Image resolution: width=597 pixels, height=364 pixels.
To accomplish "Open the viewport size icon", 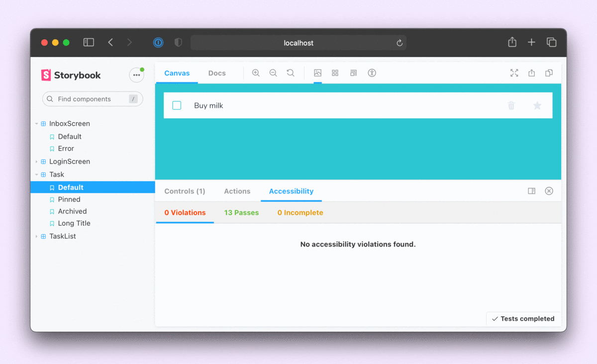I will click(353, 73).
